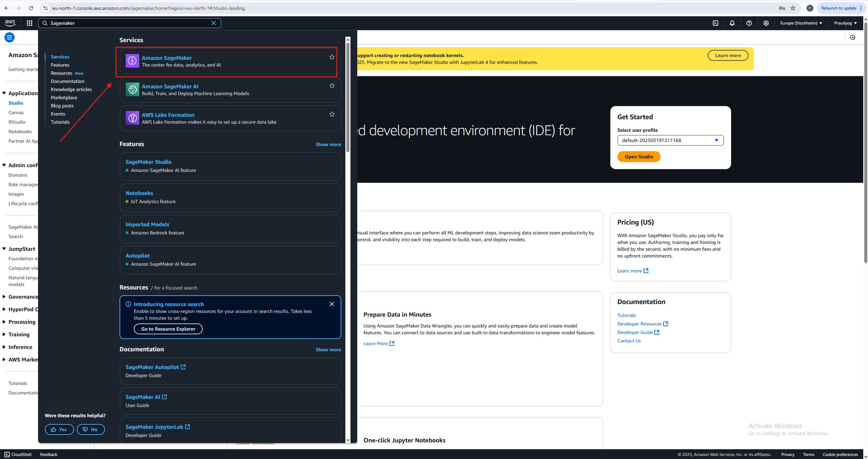Clear the Sagemaker search text

214,23
